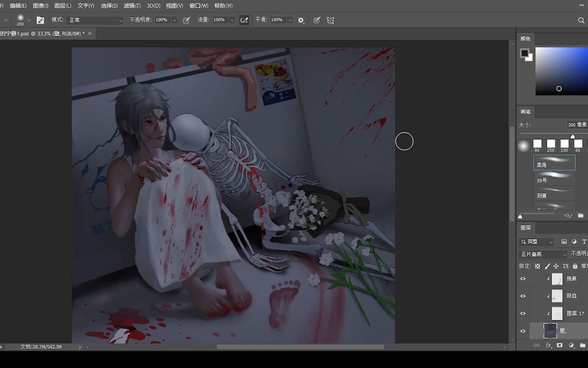Close the document tab
This screenshot has width=588, height=368.
pyautogui.click(x=90, y=33)
